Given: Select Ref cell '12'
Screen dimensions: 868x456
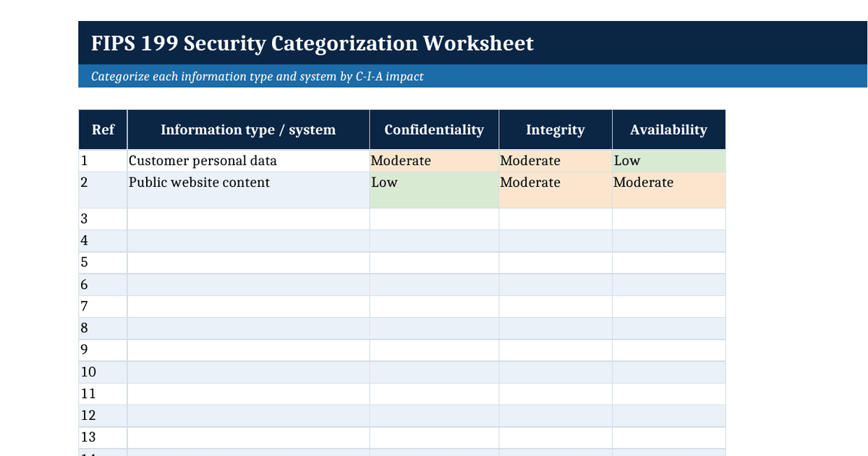Looking at the screenshot, I should 103,415.
